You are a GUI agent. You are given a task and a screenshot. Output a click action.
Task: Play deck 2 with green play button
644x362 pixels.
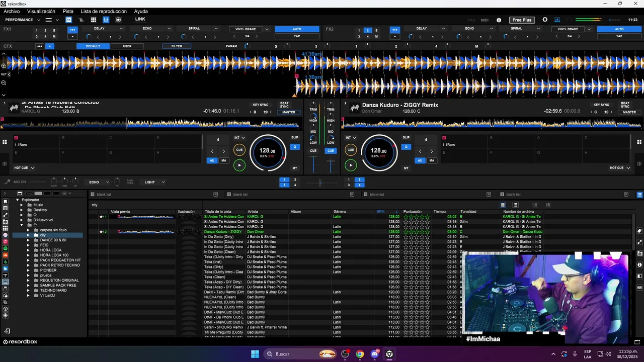pyautogui.click(x=351, y=165)
